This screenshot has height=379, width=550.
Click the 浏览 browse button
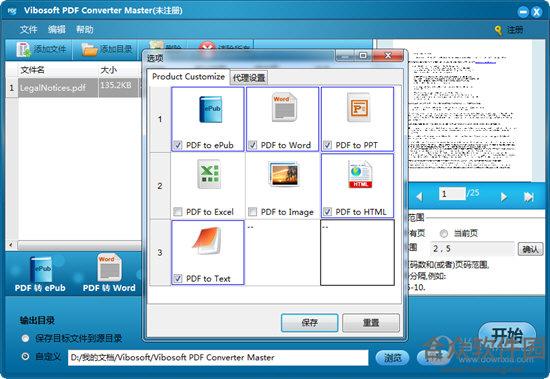pos(393,358)
